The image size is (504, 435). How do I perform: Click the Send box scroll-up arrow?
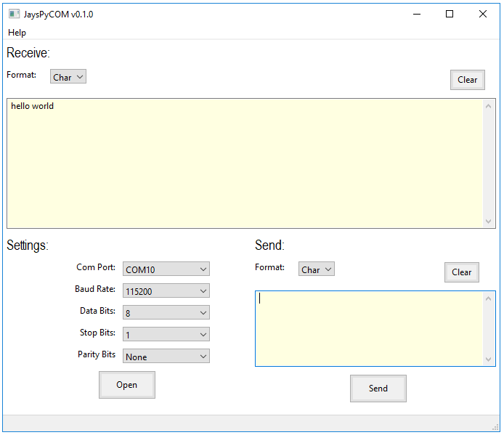(x=488, y=298)
